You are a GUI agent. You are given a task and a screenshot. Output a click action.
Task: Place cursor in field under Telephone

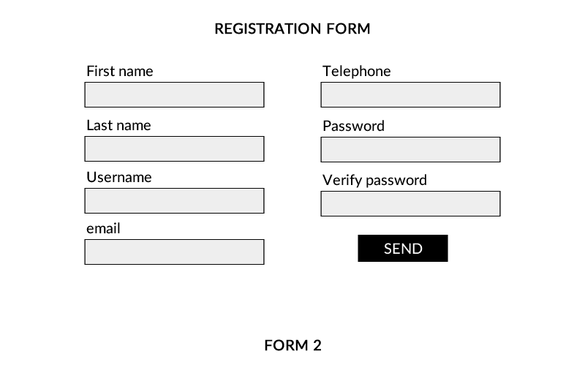click(410, 95)
